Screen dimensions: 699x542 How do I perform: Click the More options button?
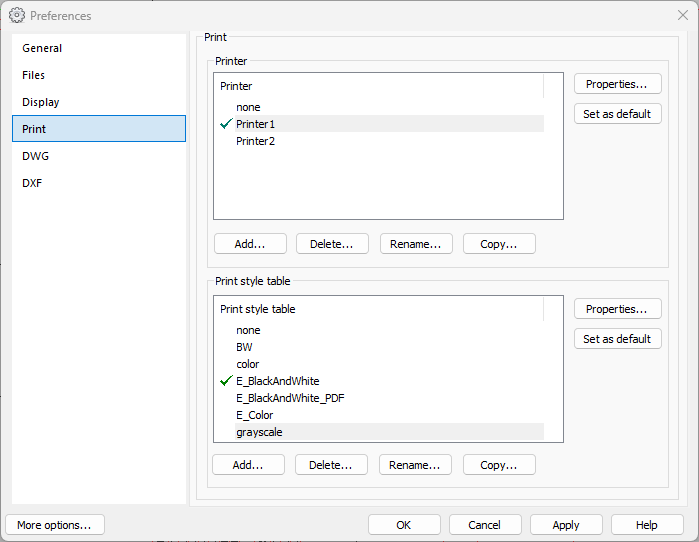tap(54, 525)
